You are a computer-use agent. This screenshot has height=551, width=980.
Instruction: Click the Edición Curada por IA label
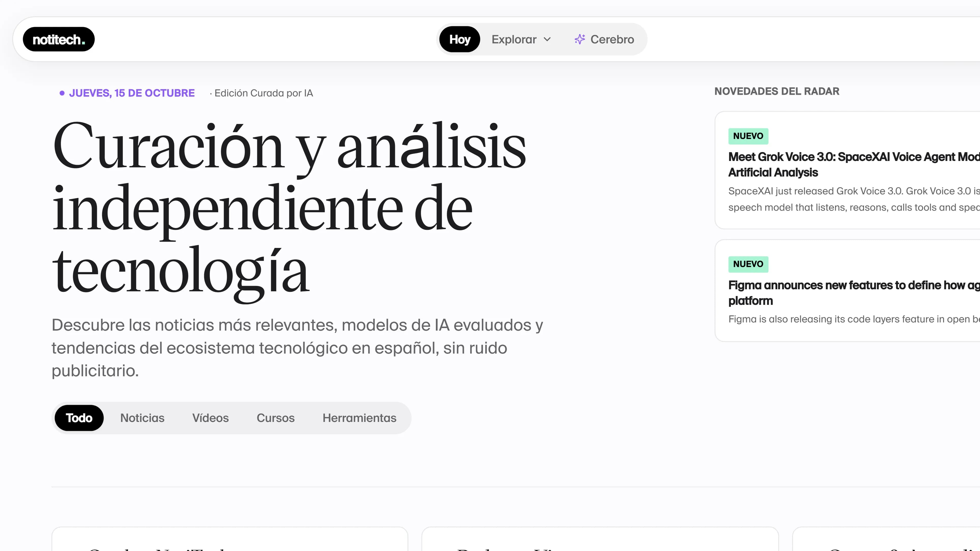tap(264, 93)
